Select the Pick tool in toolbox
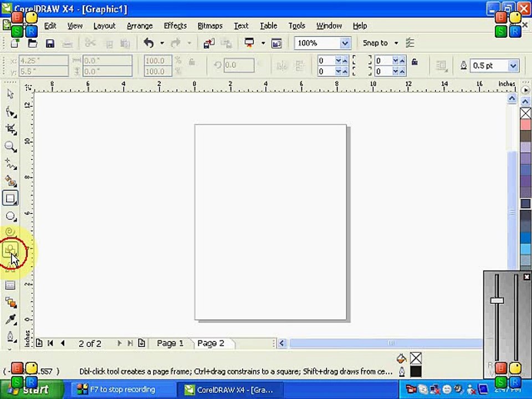The width and height of the screenshot is (532, 399). pos(11,94)
